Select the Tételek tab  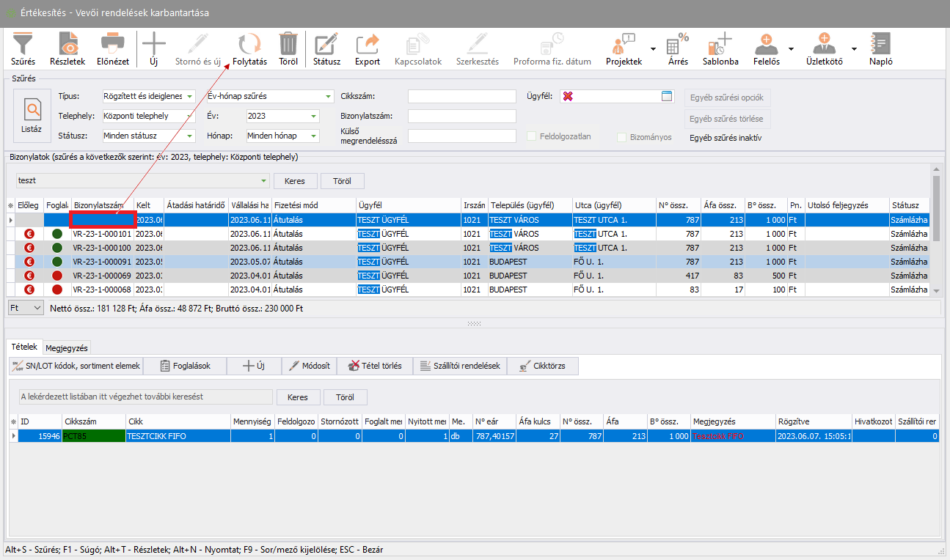tap(23, 347)
